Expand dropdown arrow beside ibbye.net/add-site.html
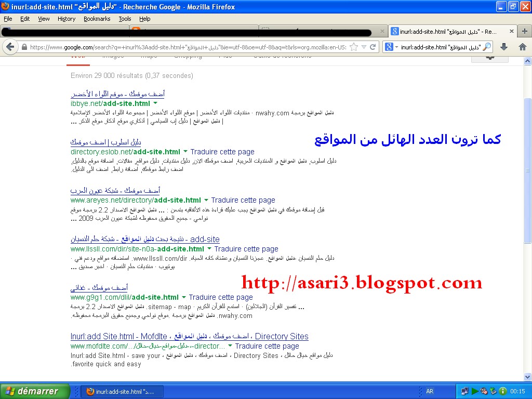 click(155, 103)
